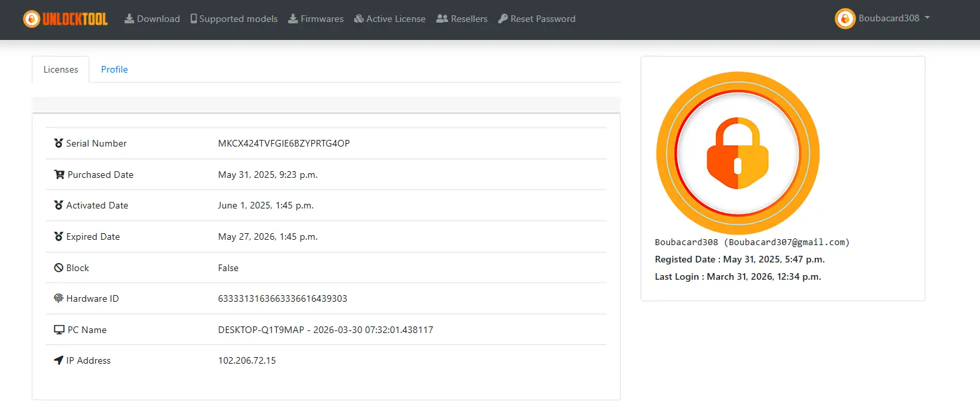
Task: Click the Expired Date label
Action: point(93,236)
